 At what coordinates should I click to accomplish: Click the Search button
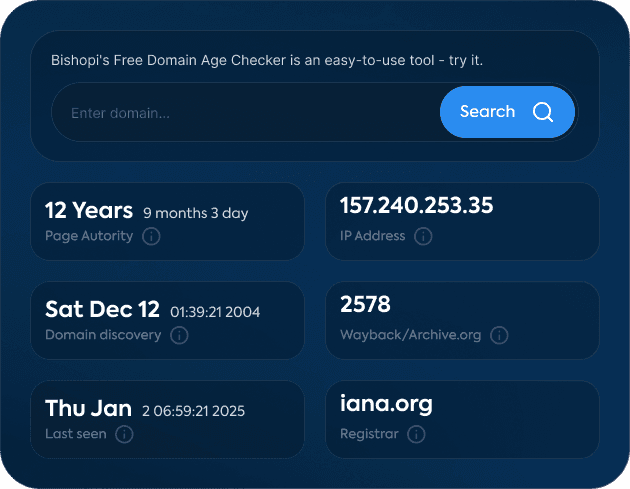507,112
